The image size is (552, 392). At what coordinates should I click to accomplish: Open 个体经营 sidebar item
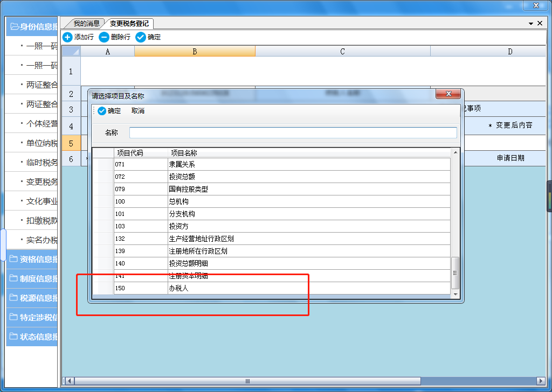click(x=31, y=123)
